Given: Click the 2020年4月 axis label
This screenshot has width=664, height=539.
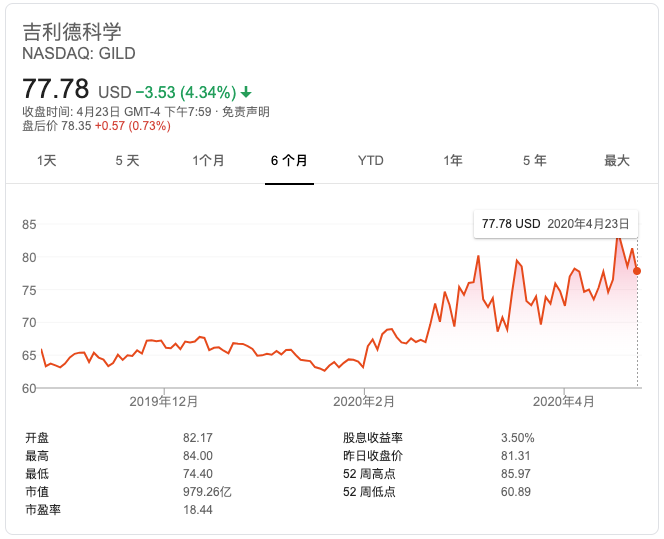Looking at the screenshot, I should coord(564,401).
